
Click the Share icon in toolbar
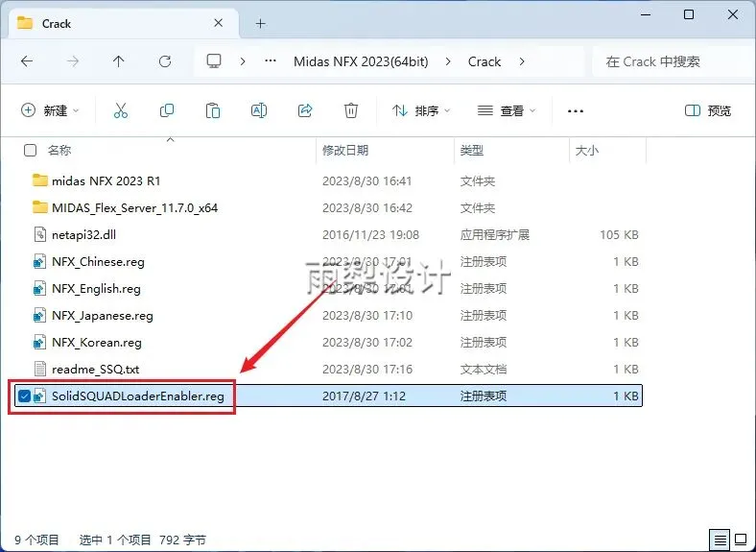(305, 110)
